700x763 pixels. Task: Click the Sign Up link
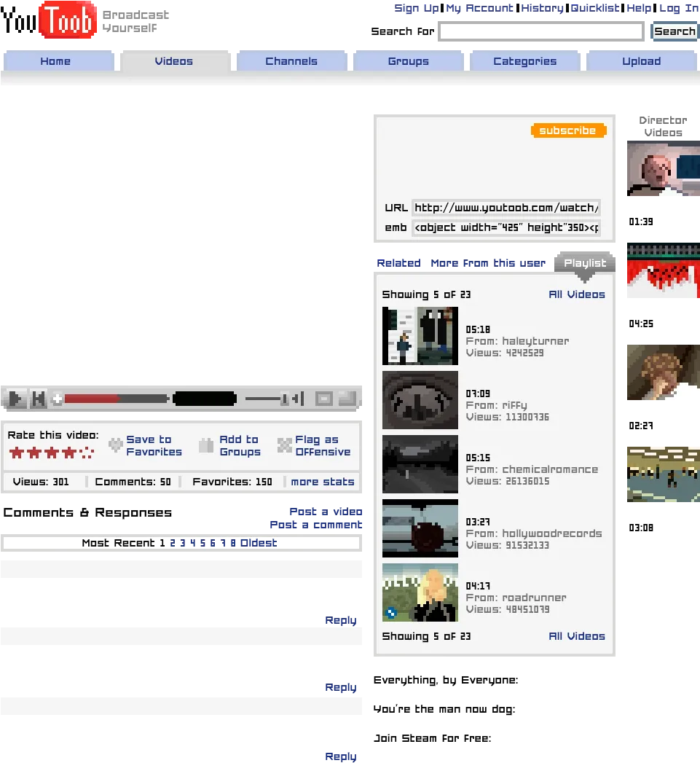(417, 8)
